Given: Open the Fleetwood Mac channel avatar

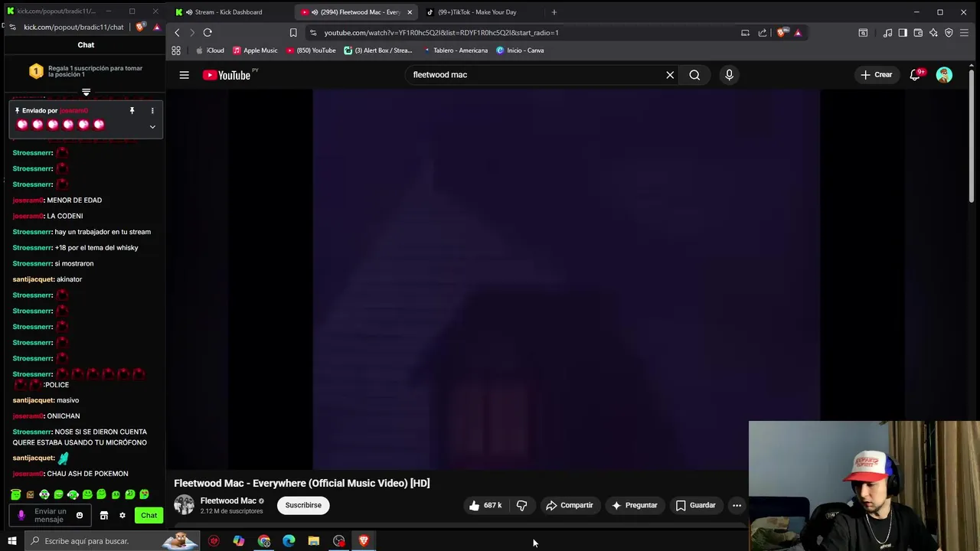Looking at the screenshot, I should pos(184,505).
